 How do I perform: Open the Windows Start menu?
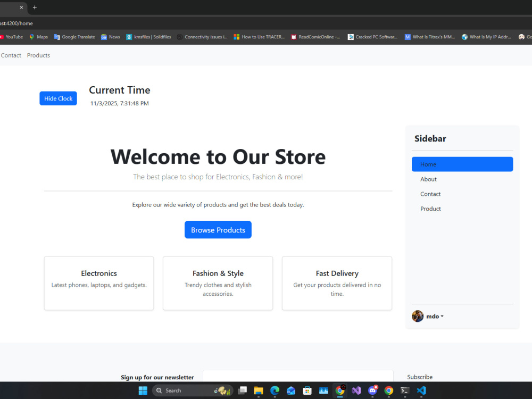[x=143, y=390]
